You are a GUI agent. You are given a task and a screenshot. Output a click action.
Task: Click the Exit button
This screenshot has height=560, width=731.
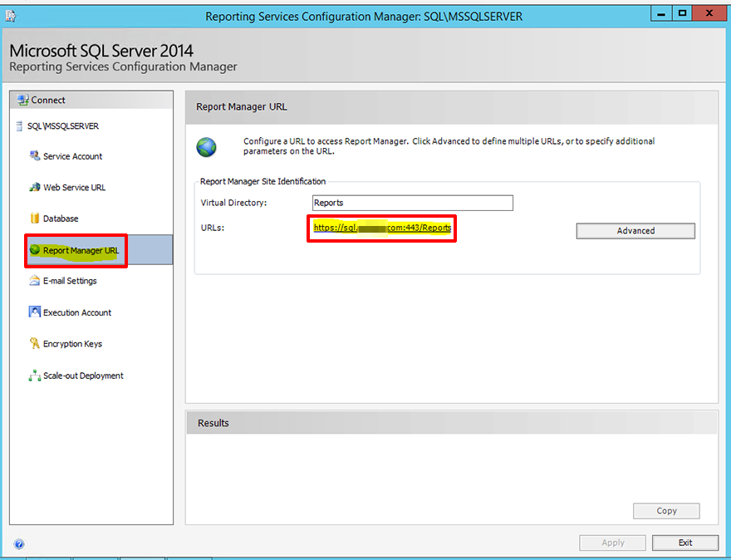(x=684, y=543)
